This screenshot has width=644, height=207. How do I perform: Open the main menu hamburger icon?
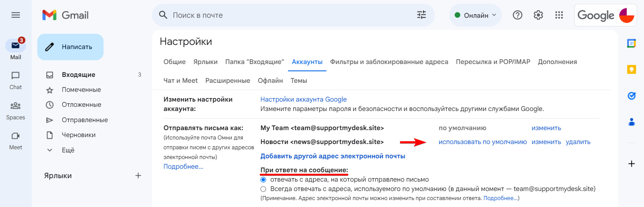(x=16, y=15)
